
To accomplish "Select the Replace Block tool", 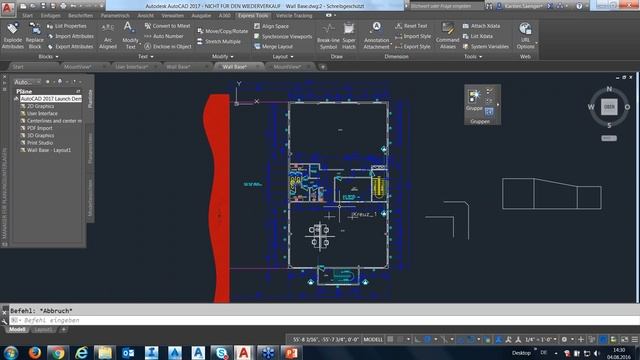I will 35,36.
